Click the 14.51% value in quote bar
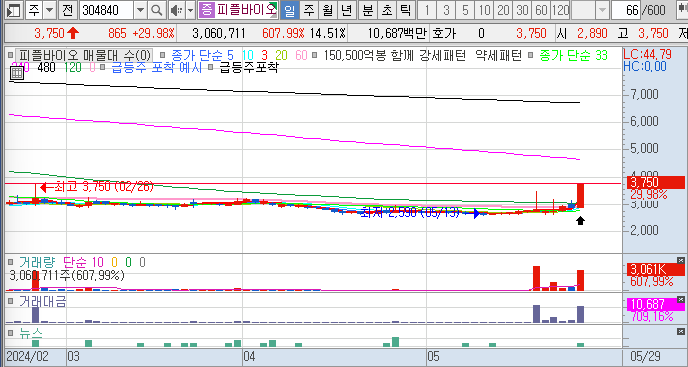 (328, 33)
